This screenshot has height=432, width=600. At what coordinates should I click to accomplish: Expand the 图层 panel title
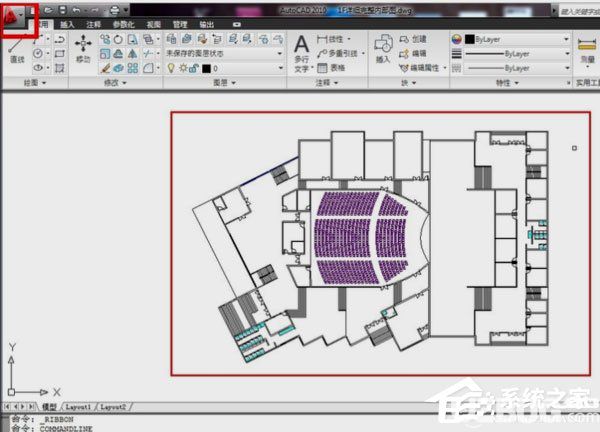[x=224, y=83]
